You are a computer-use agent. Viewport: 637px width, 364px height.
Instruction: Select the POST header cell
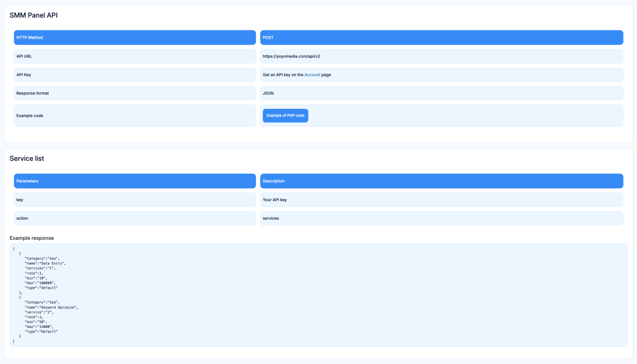point(441,38)
